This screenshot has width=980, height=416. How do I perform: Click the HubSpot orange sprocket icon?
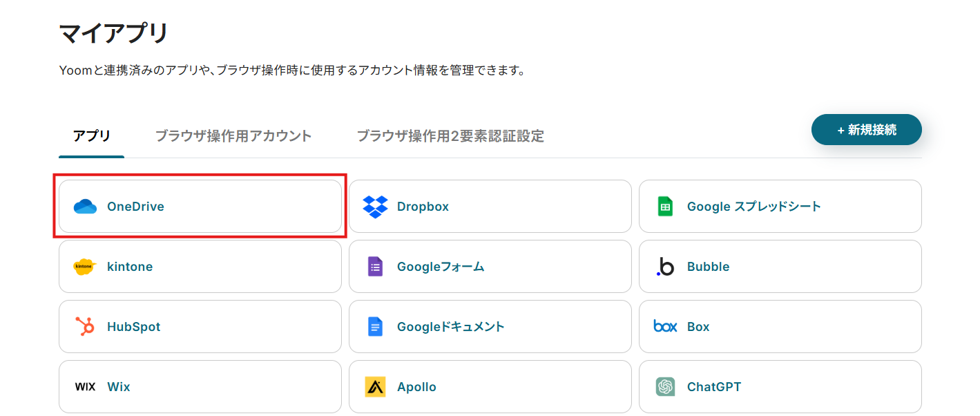[x=85, y=327]
